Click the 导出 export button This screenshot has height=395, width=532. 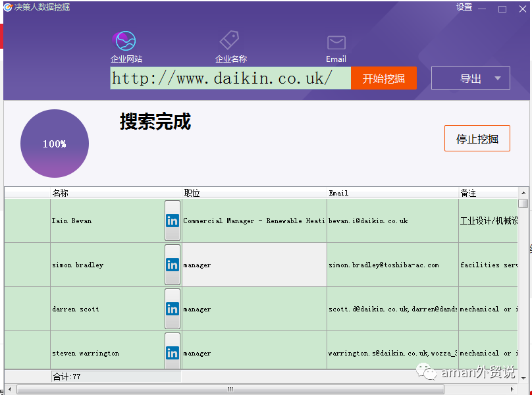coord(470,78)
